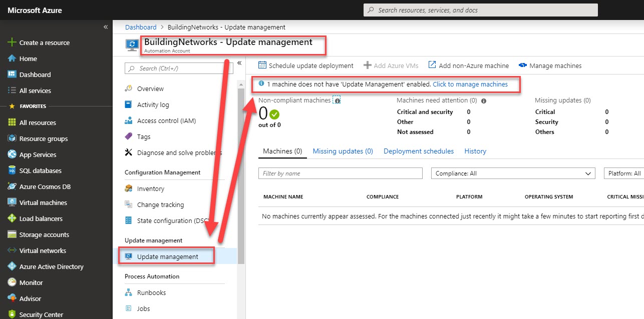Click the Security Center shield icon
644x319 pixels.
tap(12, 314)
